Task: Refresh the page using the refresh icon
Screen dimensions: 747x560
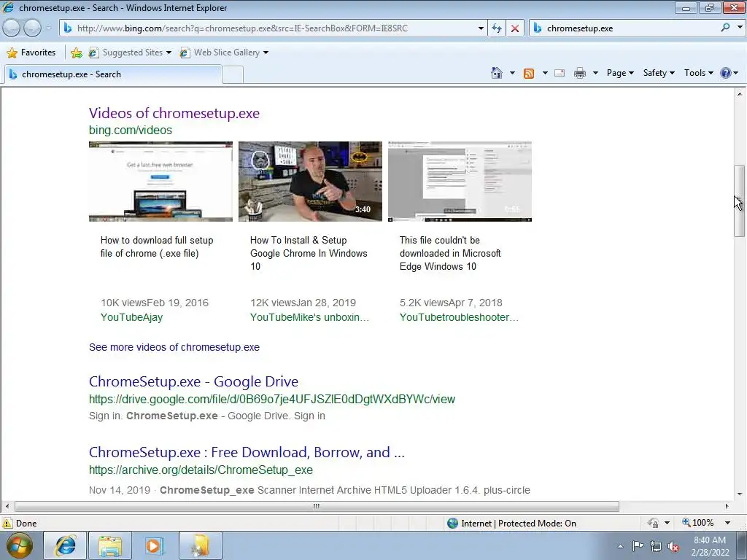Action: click(496, 28)
